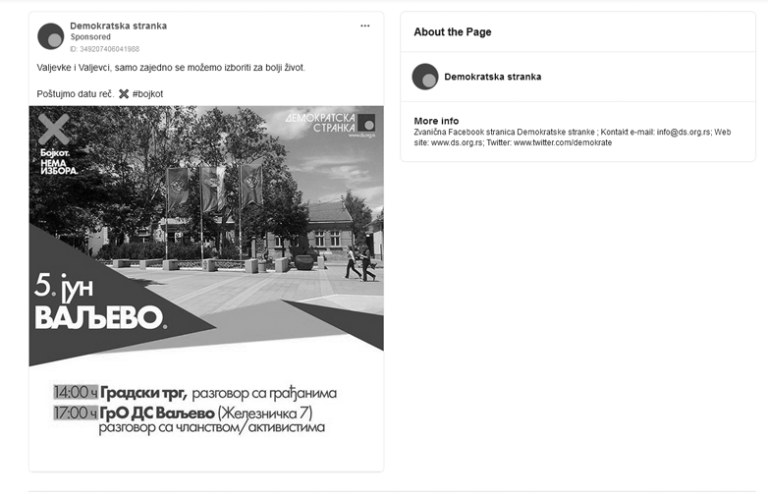Viewport: 768px width, 495px height.
Task: Click the page avatar in the About the Page panel
Action: point(425,77)
